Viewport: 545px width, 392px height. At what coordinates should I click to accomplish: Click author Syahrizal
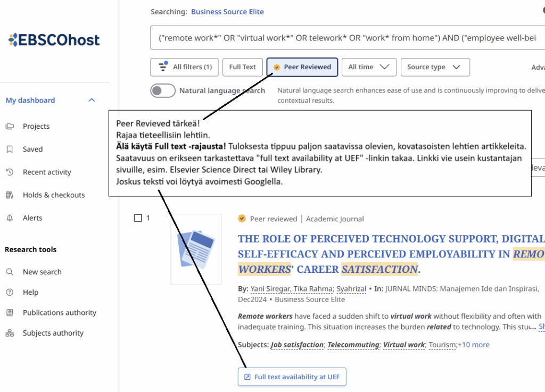[351, 288]
